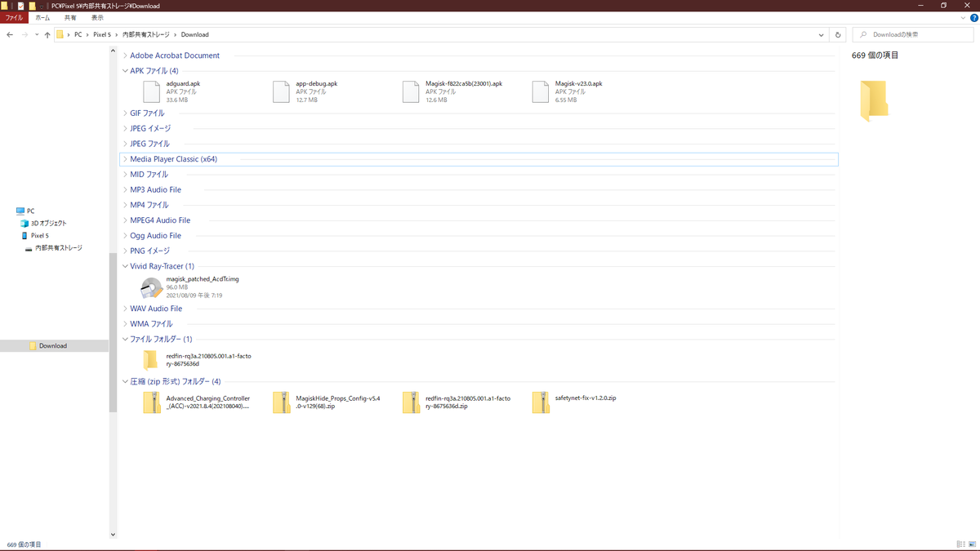Select the 3D オブジェクト tree label

click(x=49, y=223)
